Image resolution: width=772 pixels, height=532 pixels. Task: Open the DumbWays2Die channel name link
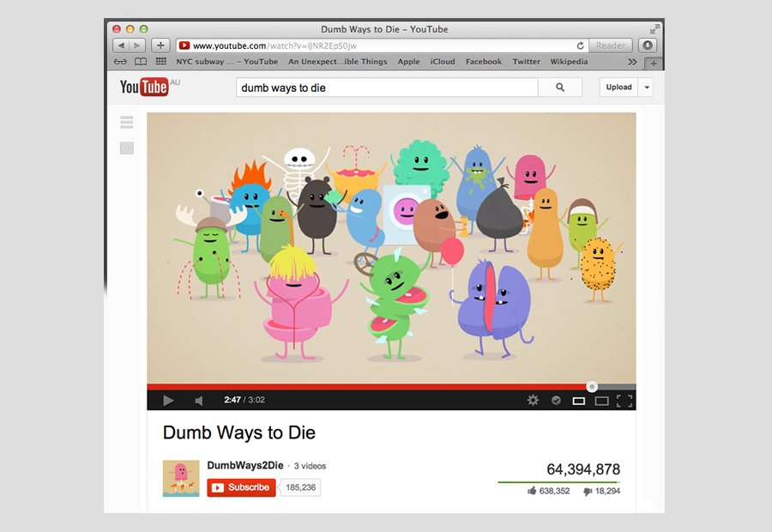245,465
